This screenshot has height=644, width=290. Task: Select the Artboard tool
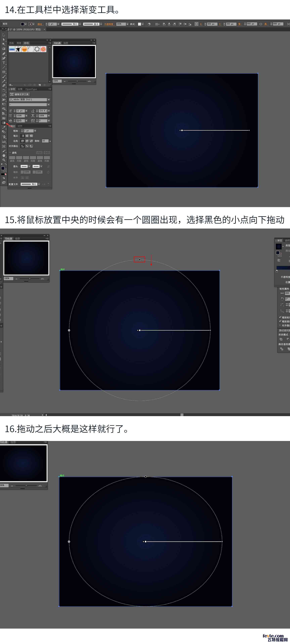(4, 146)
